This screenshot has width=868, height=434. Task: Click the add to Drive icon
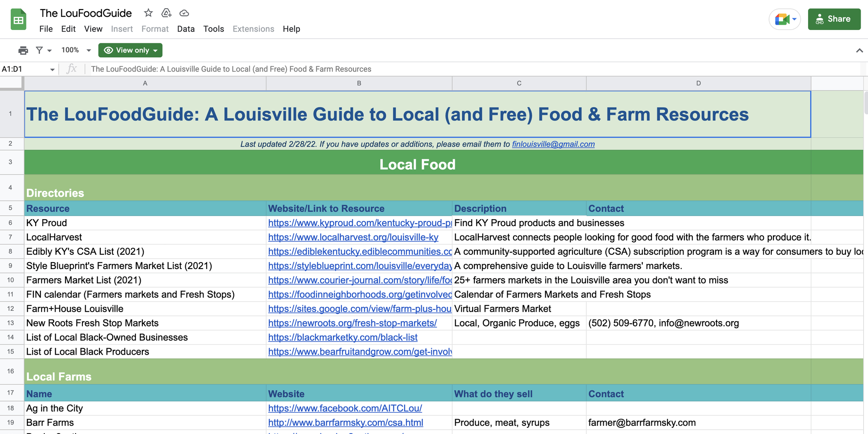(166, 13)
